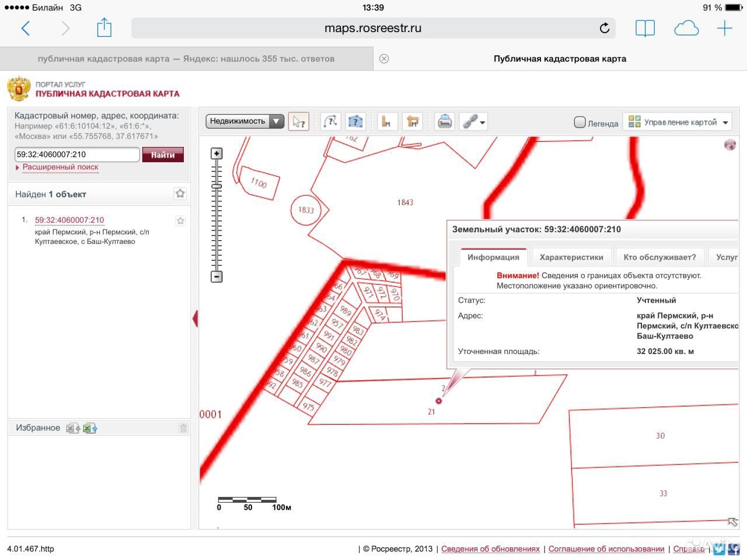
Task: Click the Rosreestr coat of arms logo
Action: 19,89
